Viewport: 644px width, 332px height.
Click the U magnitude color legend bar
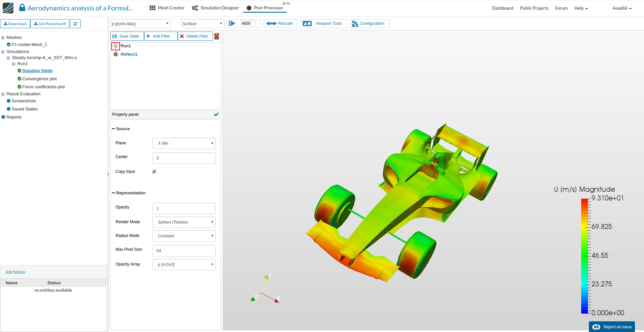[584, 256]
